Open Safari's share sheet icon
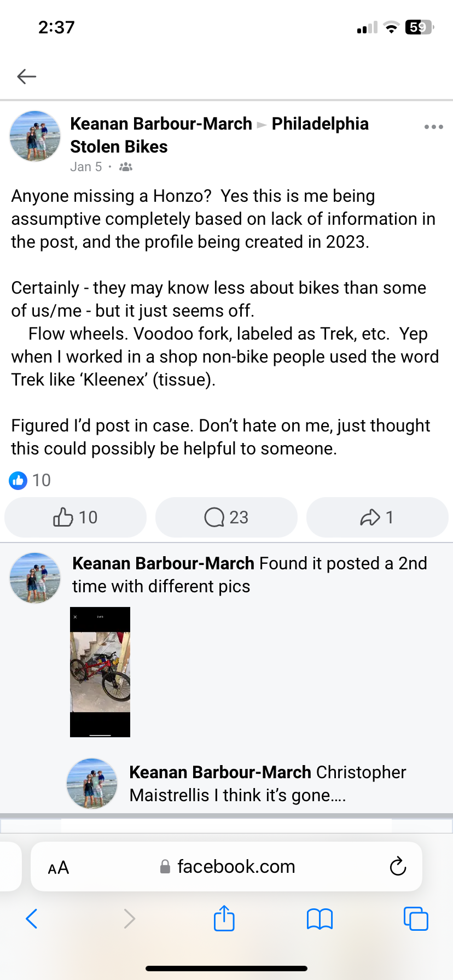This screenshot has width=453, height=980. pos(224,919)
